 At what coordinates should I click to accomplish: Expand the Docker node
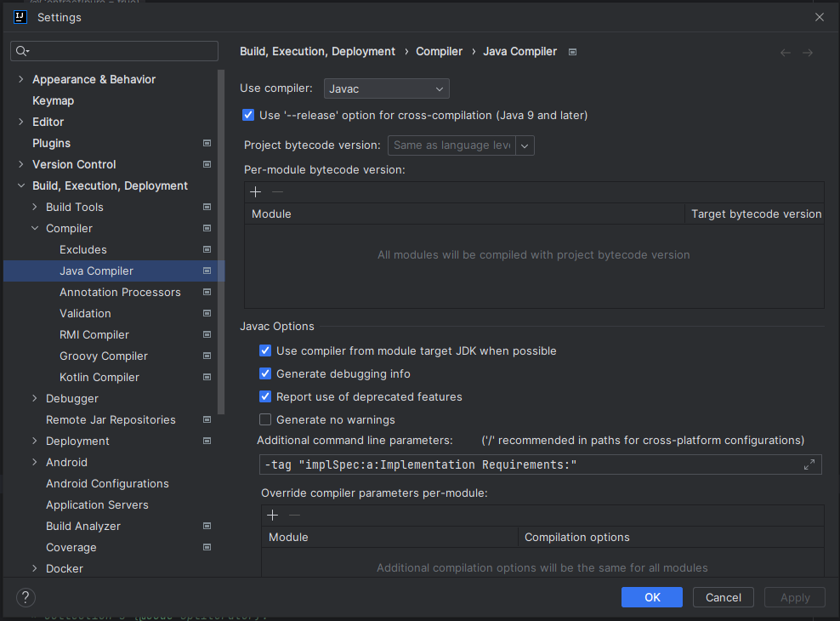(35, 568)
